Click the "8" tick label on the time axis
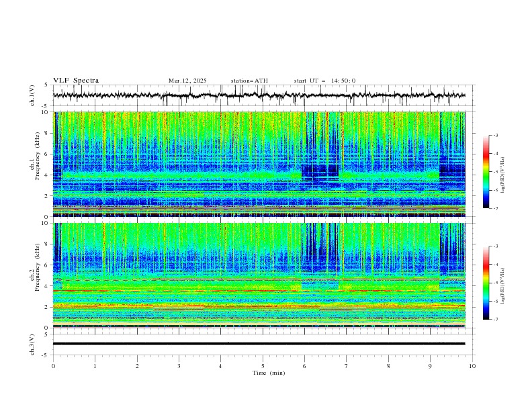Viewport: 532px width, 411px height. pos(388,366)
